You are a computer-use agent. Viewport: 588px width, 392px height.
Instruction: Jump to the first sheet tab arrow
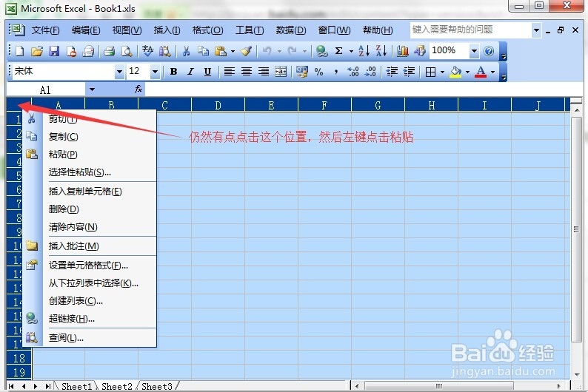pos(11,386)
